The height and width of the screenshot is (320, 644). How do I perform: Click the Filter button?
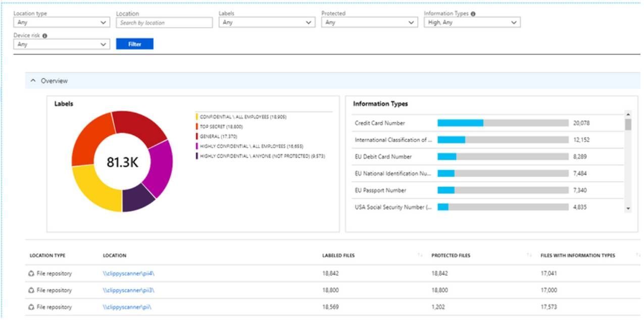(135, 44)
